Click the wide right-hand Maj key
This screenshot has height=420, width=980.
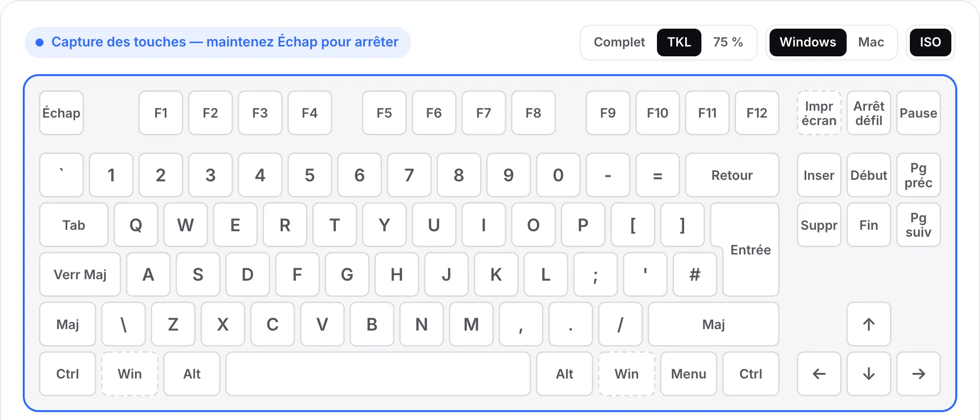713,324
